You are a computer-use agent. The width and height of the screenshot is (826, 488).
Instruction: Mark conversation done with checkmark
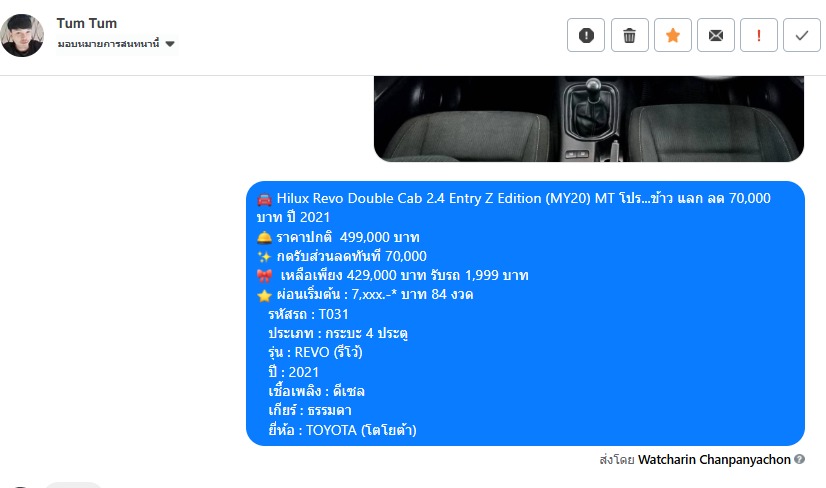click(x=802, y=35)
